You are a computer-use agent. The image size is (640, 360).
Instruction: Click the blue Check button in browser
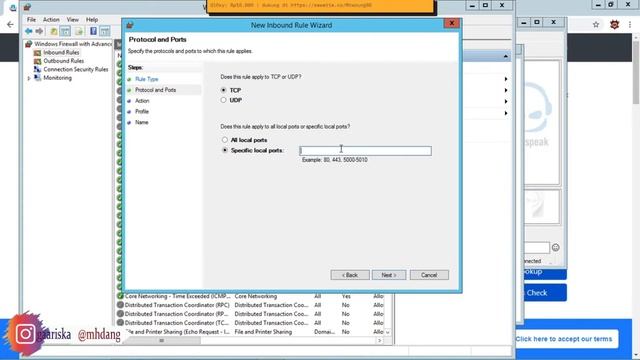click(x=544, y=293)
